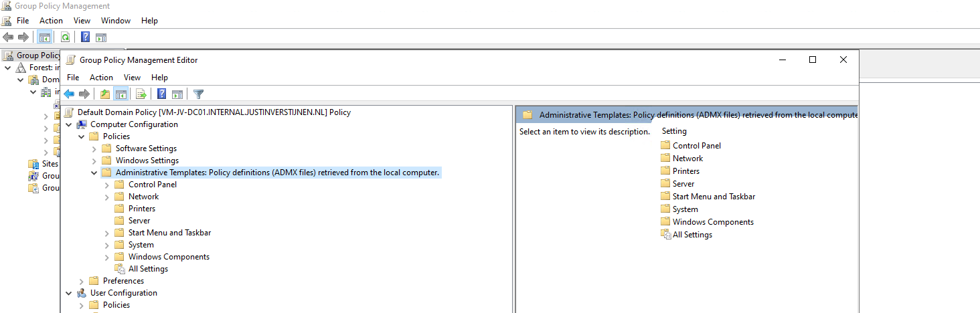
Task: Open Help via the Editor's question mark icon
Action: click(161, 94)
